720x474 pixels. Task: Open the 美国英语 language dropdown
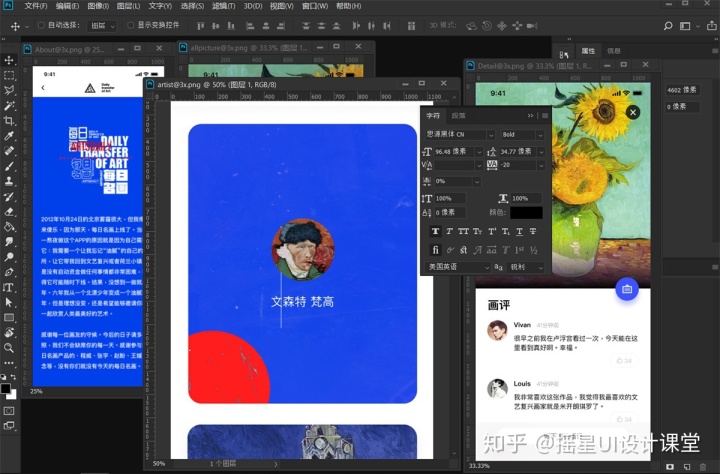(x=458, y=267)
